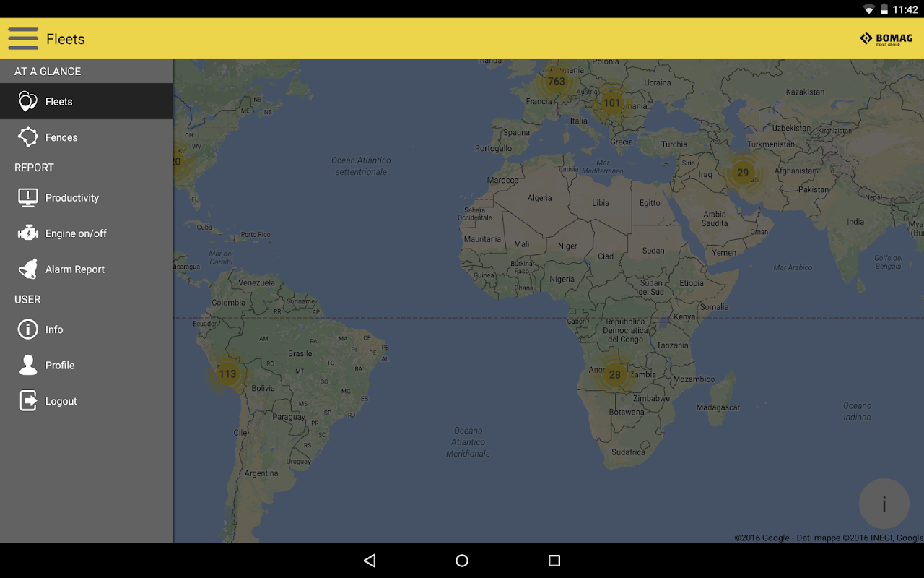Tap the Tanzania label on the map
The height and width of the screenshot is (578, 924).
point(673,345)
